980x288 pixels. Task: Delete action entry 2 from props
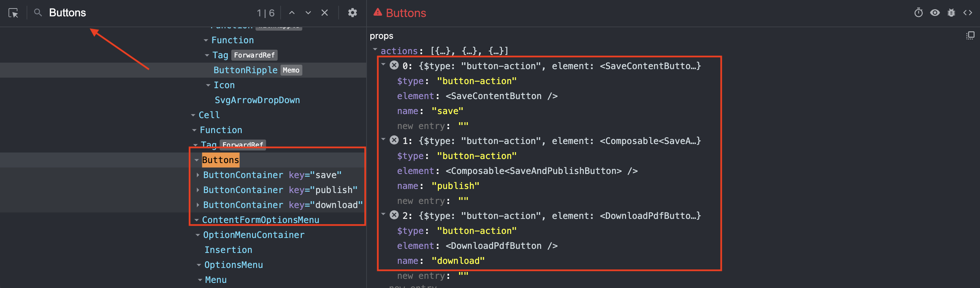point(394,215)
